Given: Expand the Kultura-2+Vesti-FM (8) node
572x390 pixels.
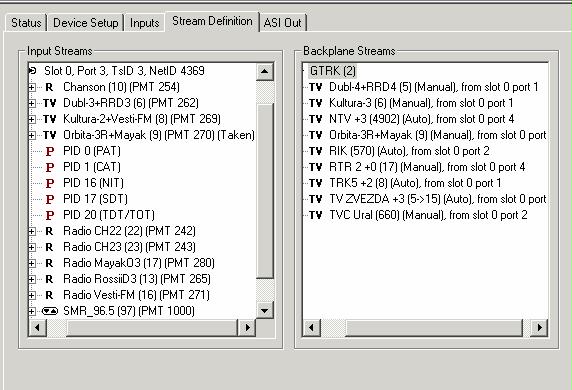Looking at the screenshot, I should tap(32, 119).
